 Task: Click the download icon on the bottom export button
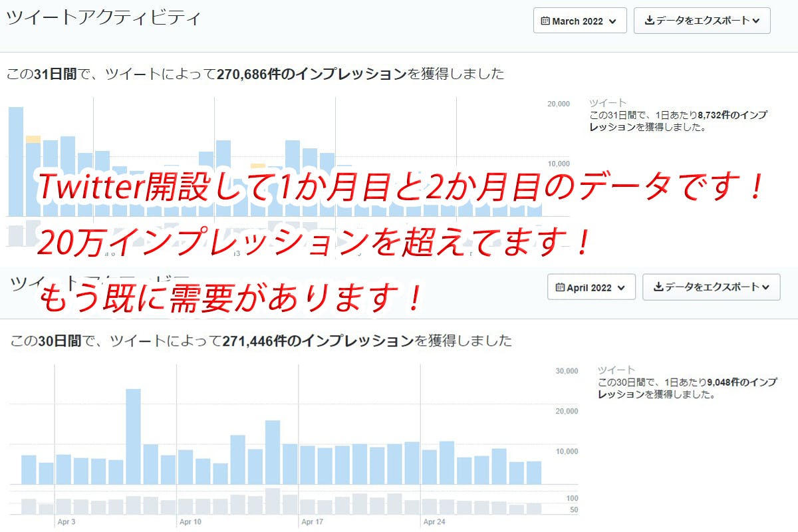658,287
